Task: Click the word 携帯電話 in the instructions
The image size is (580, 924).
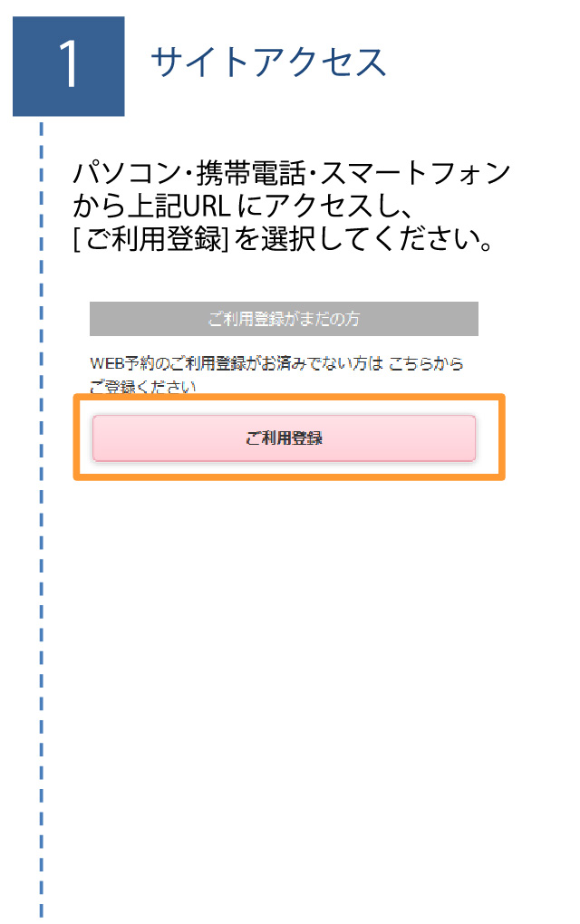Action: click(251, 173)
